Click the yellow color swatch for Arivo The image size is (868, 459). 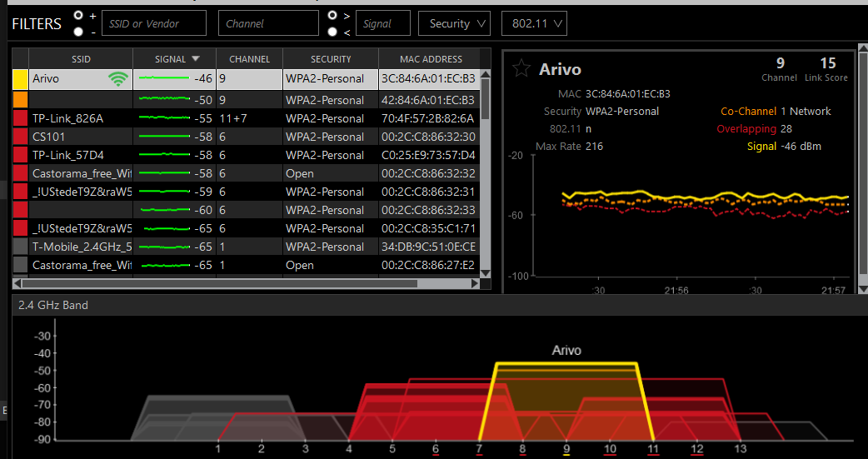point(21,79)
